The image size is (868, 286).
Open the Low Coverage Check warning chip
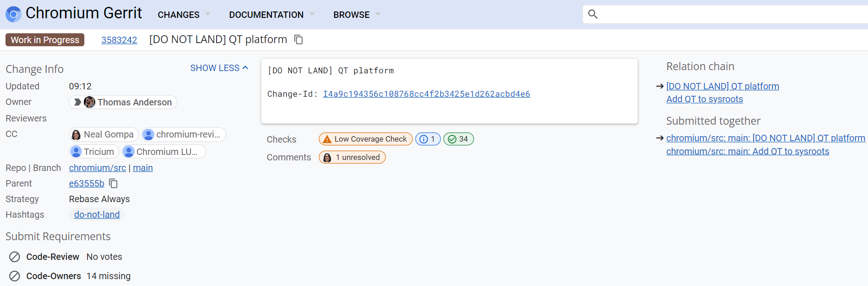(365, 139)
